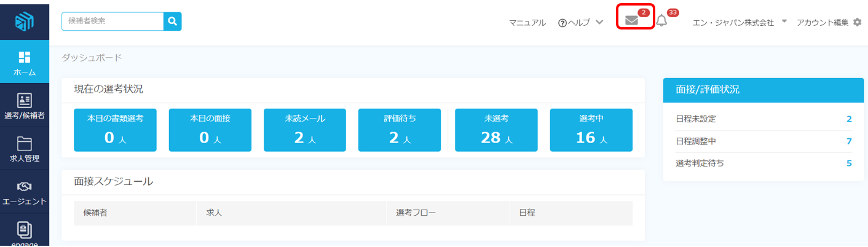Click the magnifier search button

click(x=173, y=22)
